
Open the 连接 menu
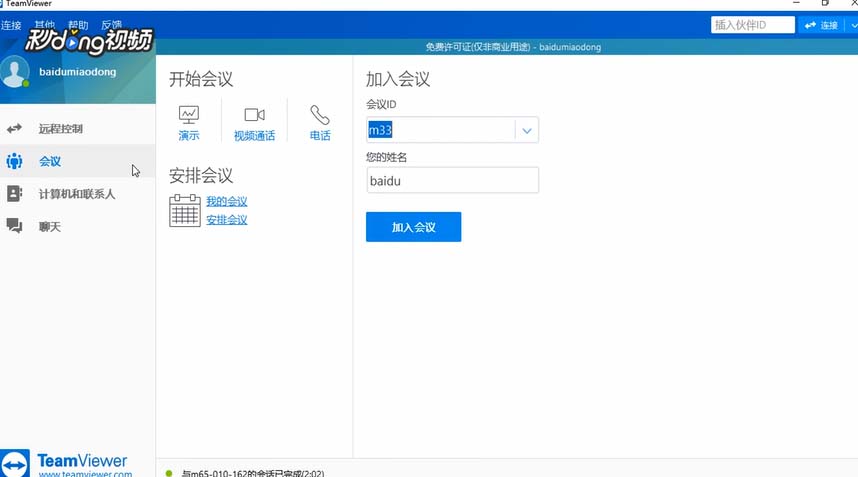(x=11, y=25)
